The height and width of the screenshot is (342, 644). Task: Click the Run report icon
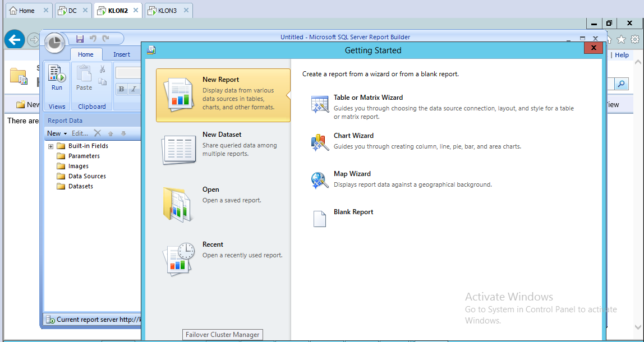pyautogui.click(x=57, y=78)
